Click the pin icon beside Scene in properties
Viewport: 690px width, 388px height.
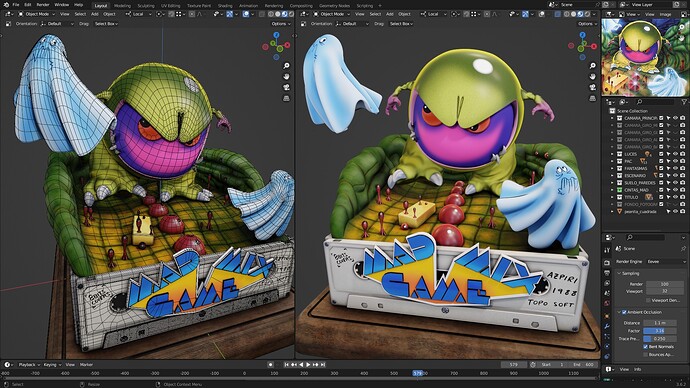coord(683,249)
